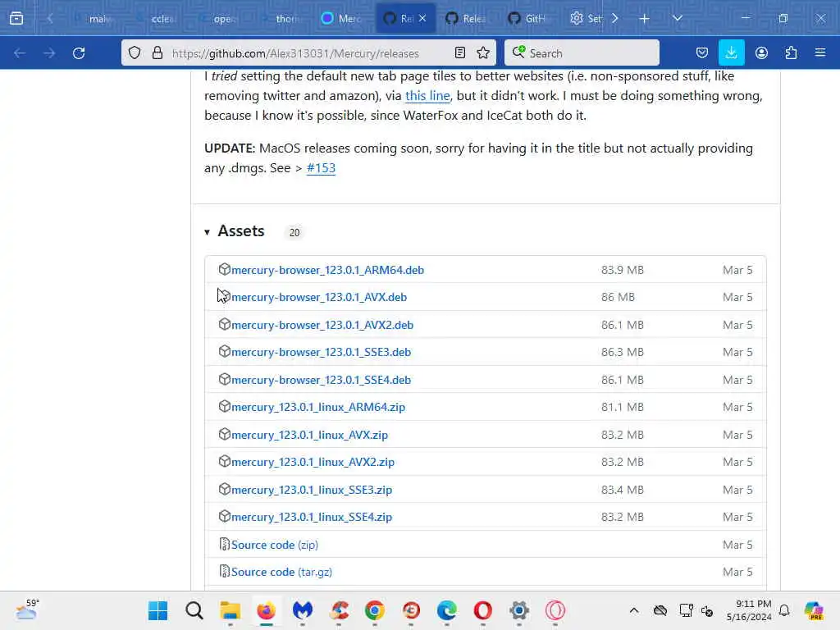The height and width of the screenshot is (630, 840).
Task: Open issue link #153
Action: pos(321,167)
